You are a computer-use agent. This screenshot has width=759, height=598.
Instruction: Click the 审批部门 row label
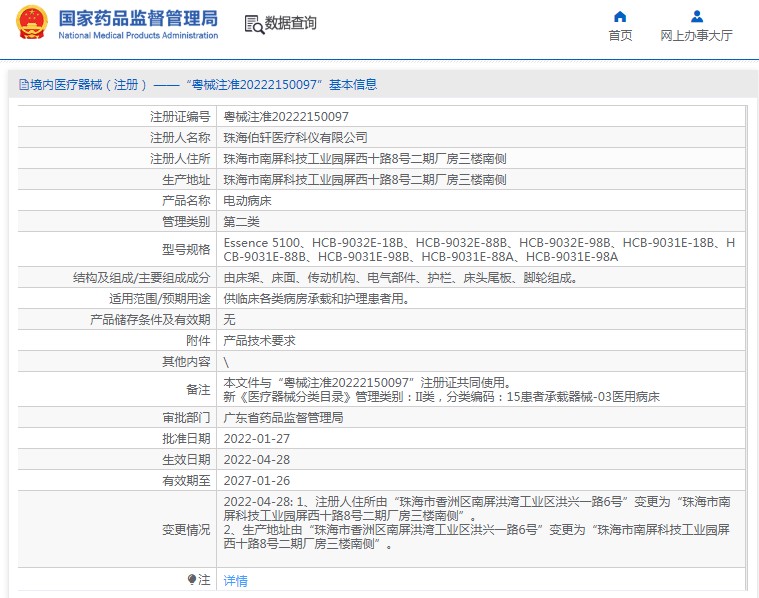[186, 417]
